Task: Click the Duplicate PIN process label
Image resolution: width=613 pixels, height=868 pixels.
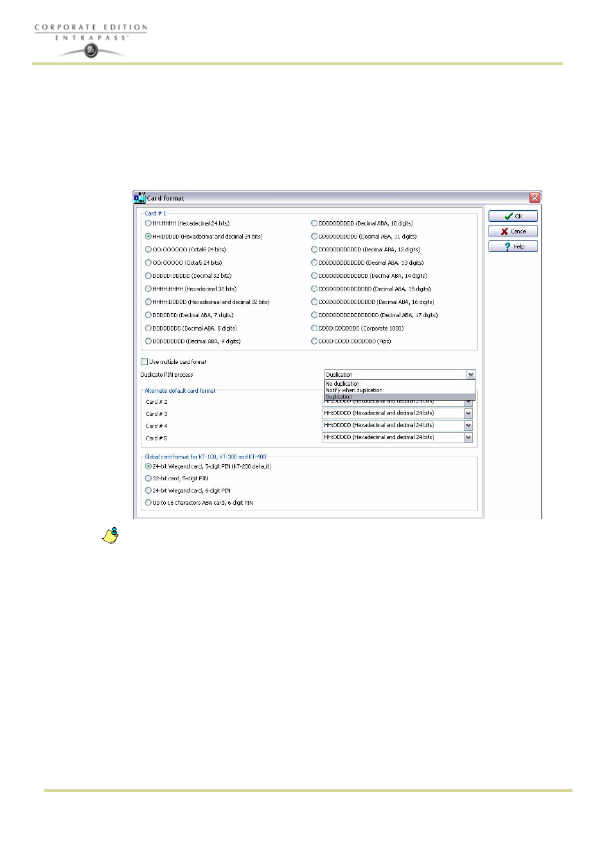Action: [166, 375]
